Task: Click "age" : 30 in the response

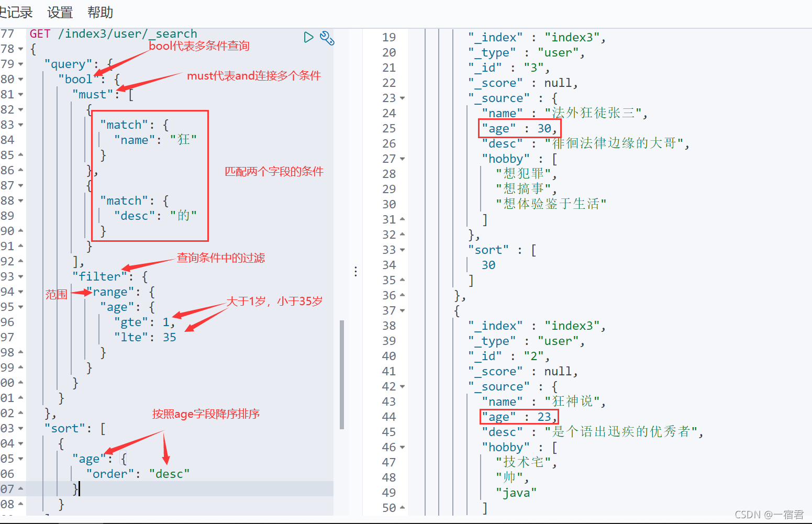Action: click(x=520, y=128)
